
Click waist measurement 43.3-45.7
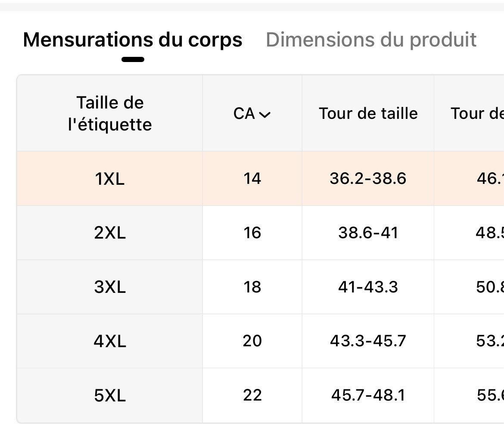tap(368, 341)
